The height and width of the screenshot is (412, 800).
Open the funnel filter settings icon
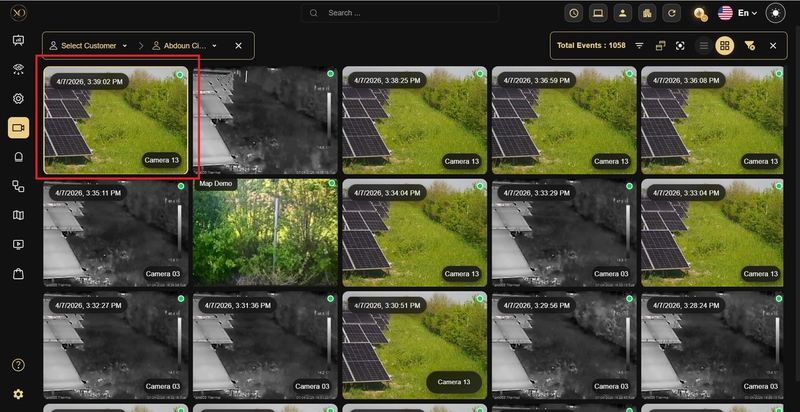749,45
